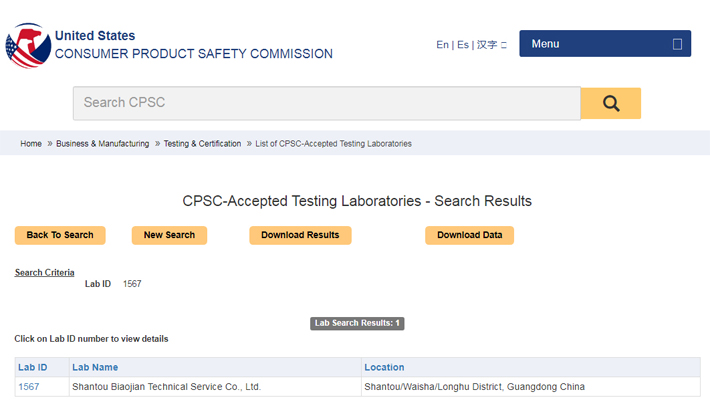Select the Lab ID criteria value 1567
Image resolution: width=710 pixels, height=410 pixels.
click(x=132, y=284)
